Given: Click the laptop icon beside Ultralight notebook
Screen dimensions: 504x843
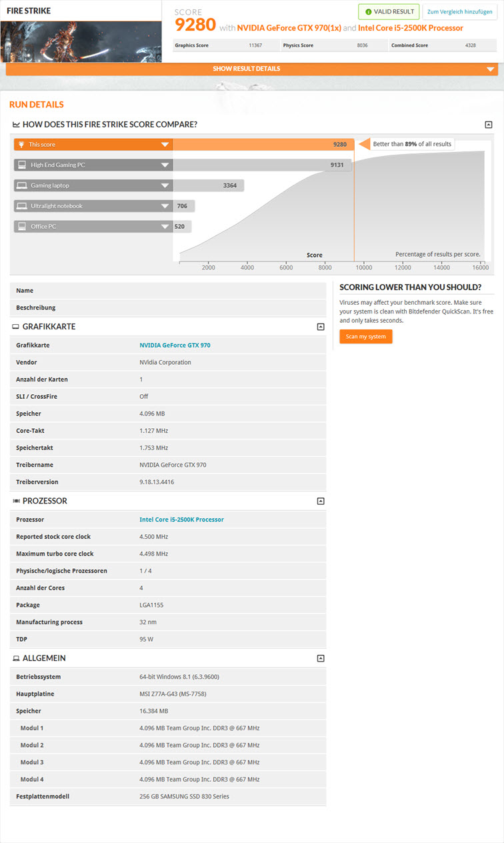Looking at the screenshot, I should click(22, 206).
